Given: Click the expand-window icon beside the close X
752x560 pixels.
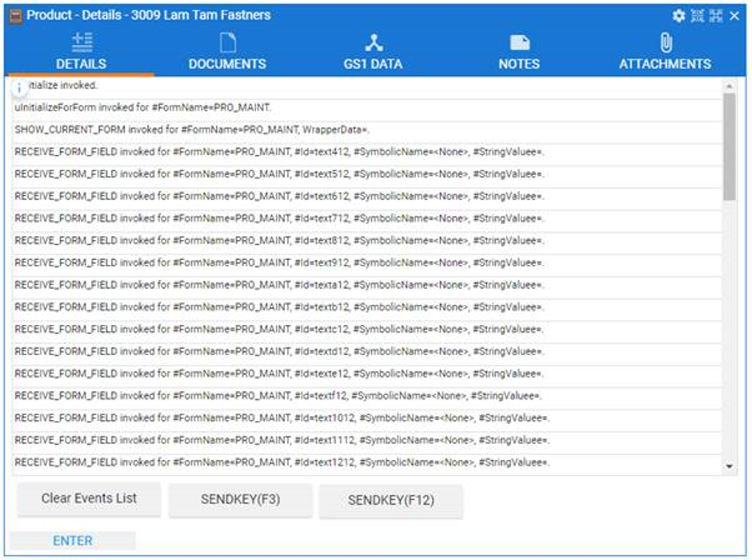Looking at the screenshot, I should (715, 16).
